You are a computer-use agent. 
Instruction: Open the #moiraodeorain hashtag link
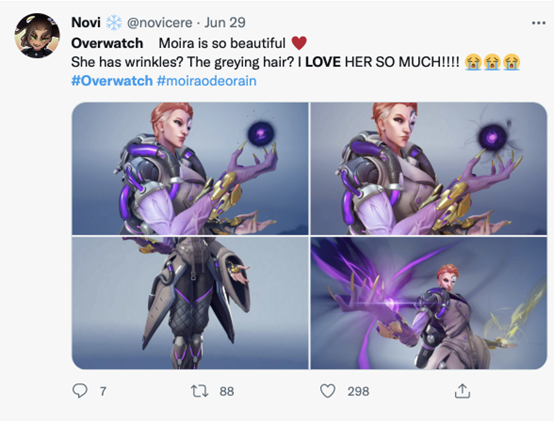[206, 81]
